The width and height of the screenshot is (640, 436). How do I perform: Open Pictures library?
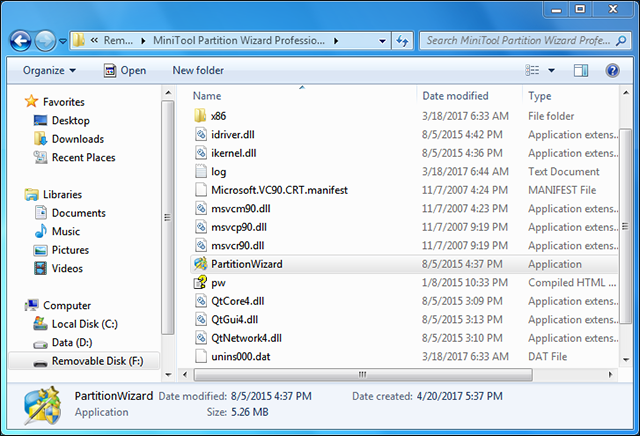tap(61, 250)
